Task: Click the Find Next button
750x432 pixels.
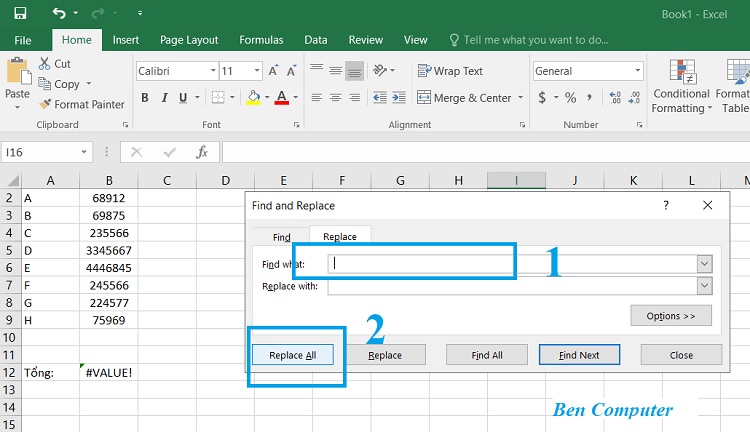Action: [579, 355]
